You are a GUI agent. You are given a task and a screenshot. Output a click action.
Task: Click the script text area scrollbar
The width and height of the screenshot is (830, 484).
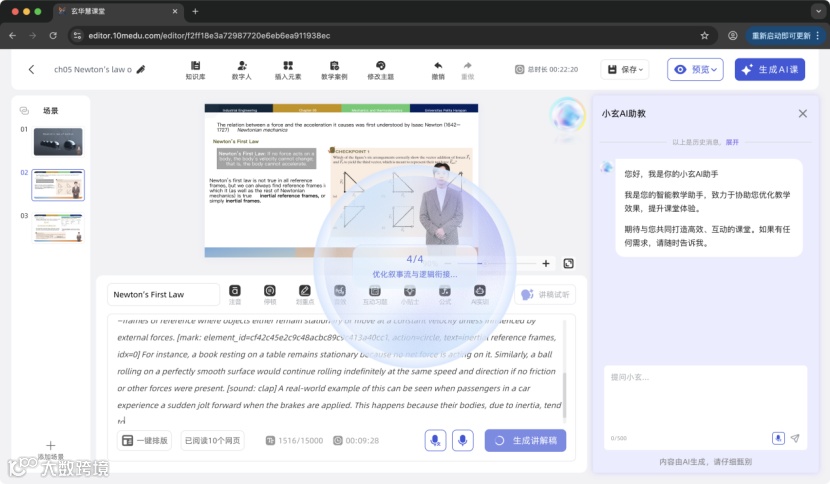pyautogui.click(x=564, y=395)
